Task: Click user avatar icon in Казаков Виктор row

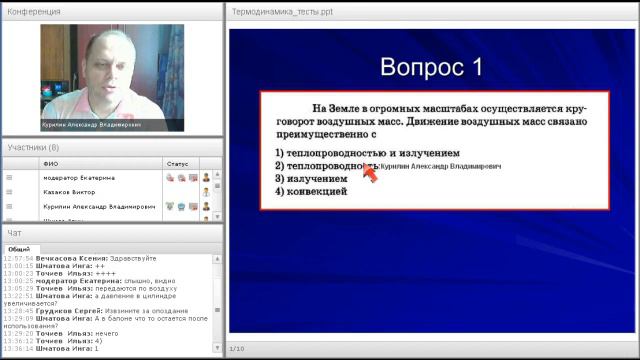Action: [206, 192]
